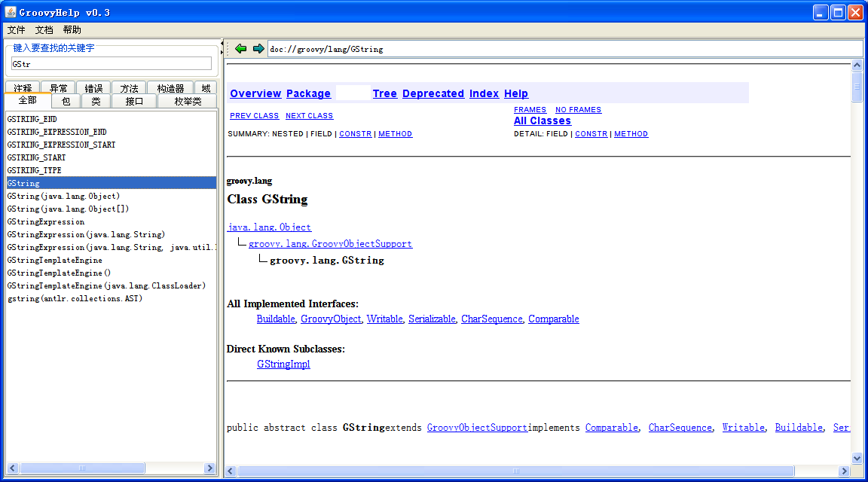The height and width of the screenshot is (482, 868).
Task: Select GStringTemplateEngine() constructor entry
Action: click(x=111, y=273)
